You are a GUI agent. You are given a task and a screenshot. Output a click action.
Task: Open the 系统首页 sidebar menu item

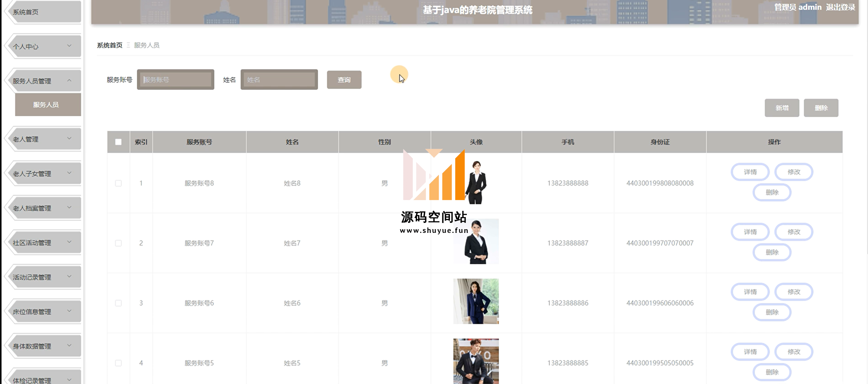43,12
